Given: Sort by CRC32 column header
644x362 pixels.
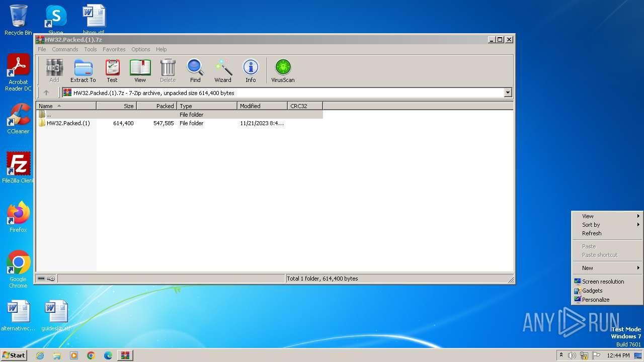Looking at the screenshot, I should coord(305,106).
